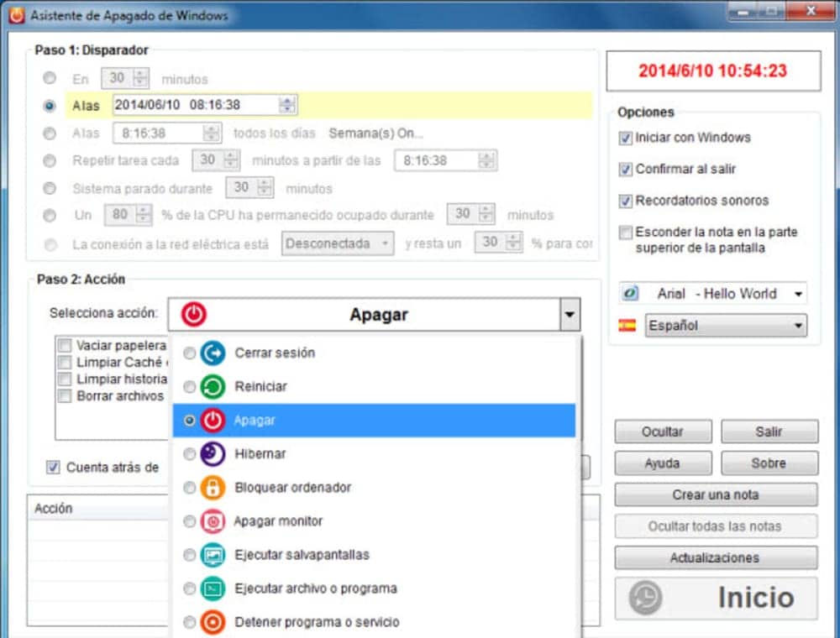Open the Selecciona acción dropdown arrow
The image size is (840, 638).
tap(570, 314)
